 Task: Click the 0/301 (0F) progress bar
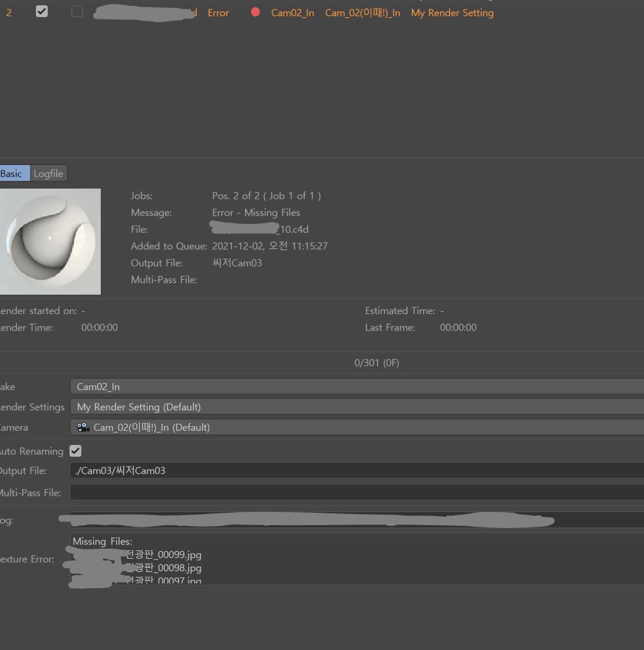click(x=377, y=363)
